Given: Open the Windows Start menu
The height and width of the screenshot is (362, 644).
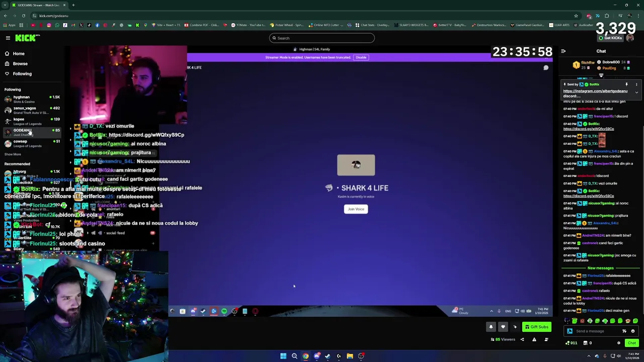Looking at the screenshot, I should coord(283,356).
